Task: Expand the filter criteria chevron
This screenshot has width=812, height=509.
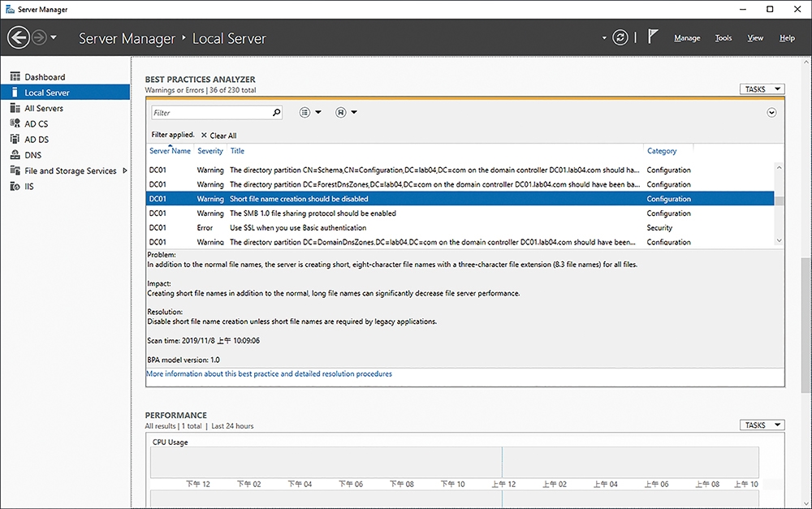Action: coord(771,112)
